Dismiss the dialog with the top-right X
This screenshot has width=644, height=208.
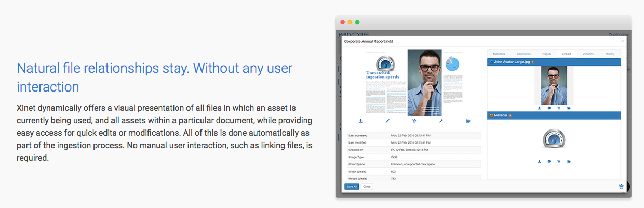[x=623, y=41]
